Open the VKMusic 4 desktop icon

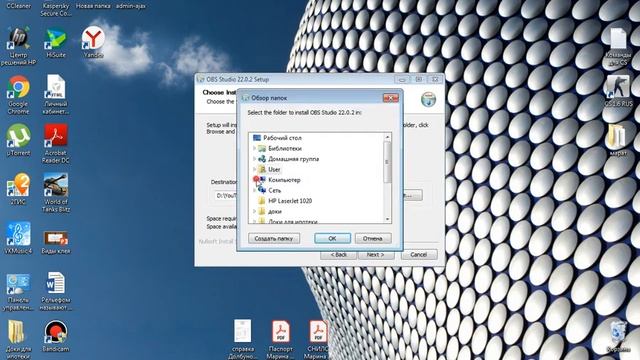click(18, 234)
